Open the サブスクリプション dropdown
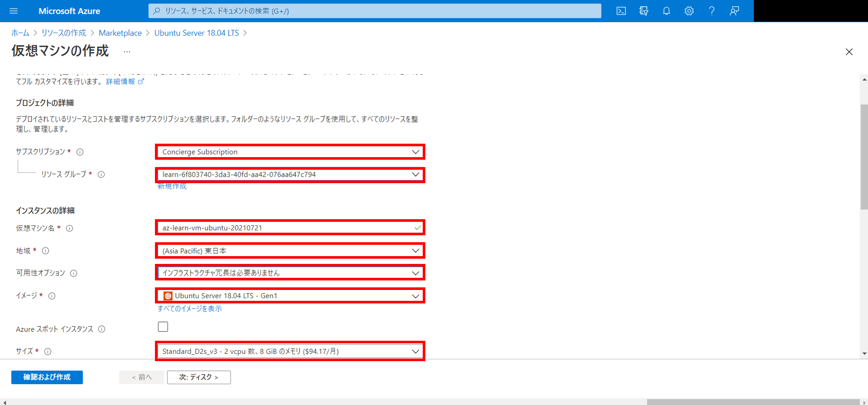The image size is (868, 405). [x=290, y=152]
